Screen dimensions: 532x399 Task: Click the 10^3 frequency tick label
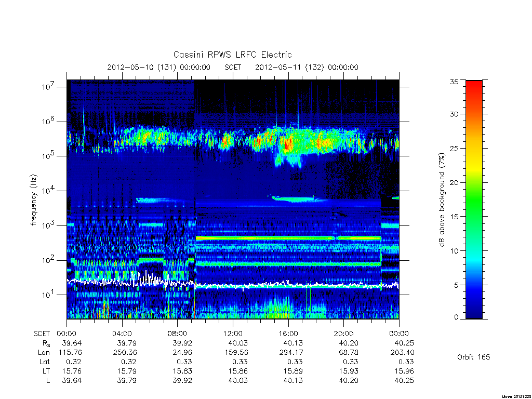click(x=49, y=225)
